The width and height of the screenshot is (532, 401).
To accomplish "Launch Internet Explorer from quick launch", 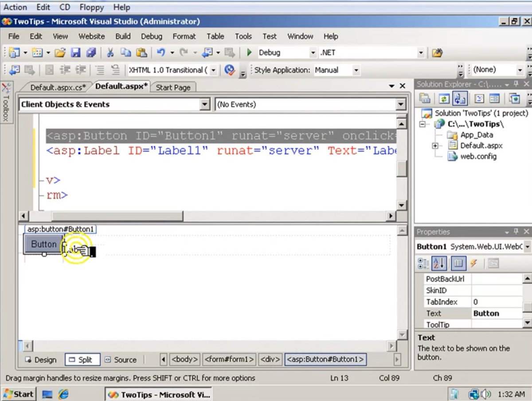I will [63, 394].
